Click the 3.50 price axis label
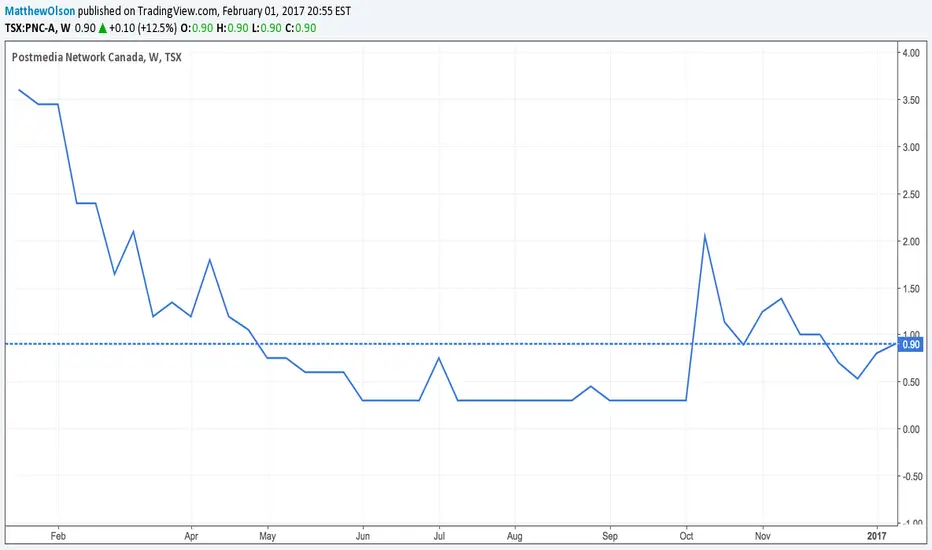This screenshot has height=550, width=932. 911,100
